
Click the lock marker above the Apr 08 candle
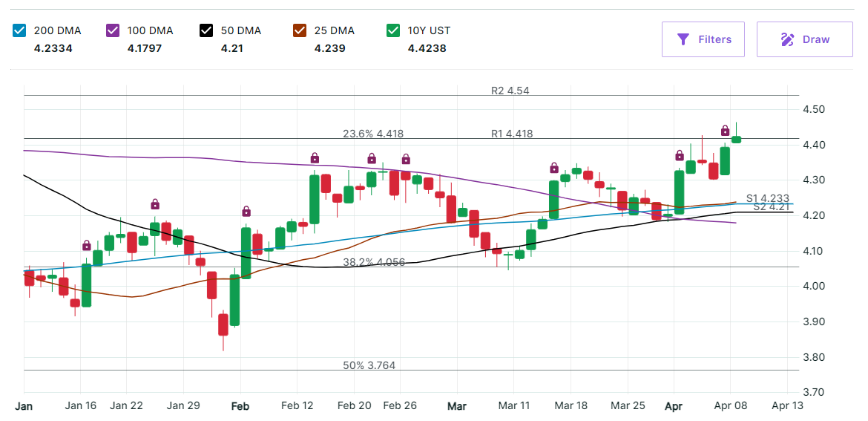pos(725,131)
